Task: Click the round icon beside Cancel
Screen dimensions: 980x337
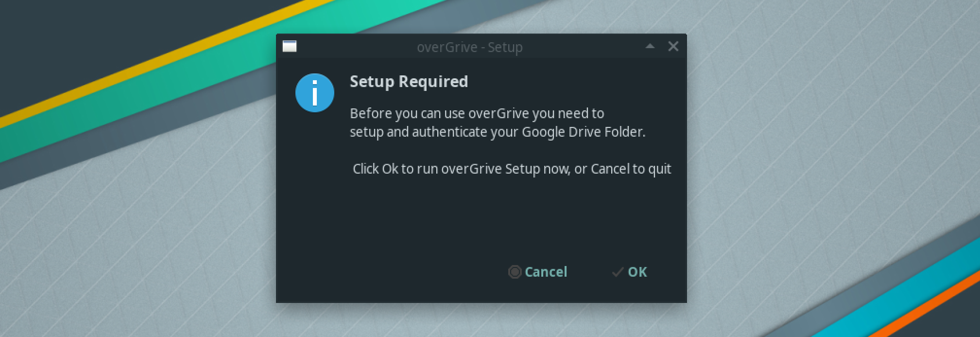Action: click(515, 272)
